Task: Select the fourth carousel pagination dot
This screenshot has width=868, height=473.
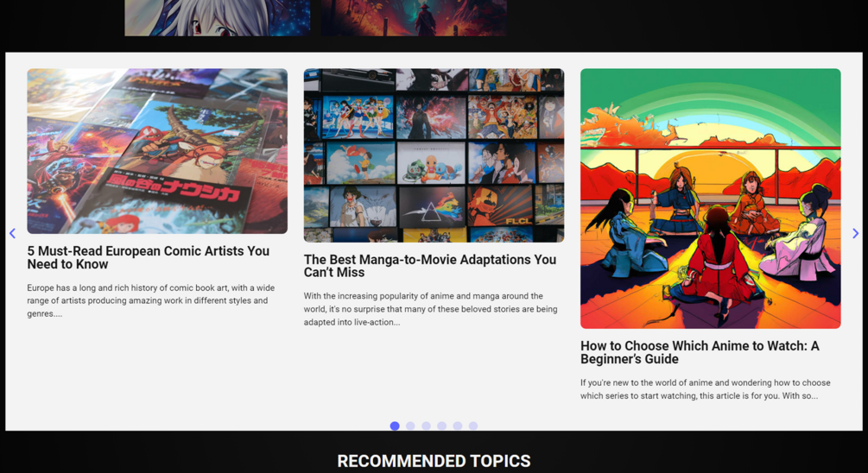Action: (441, 426)
